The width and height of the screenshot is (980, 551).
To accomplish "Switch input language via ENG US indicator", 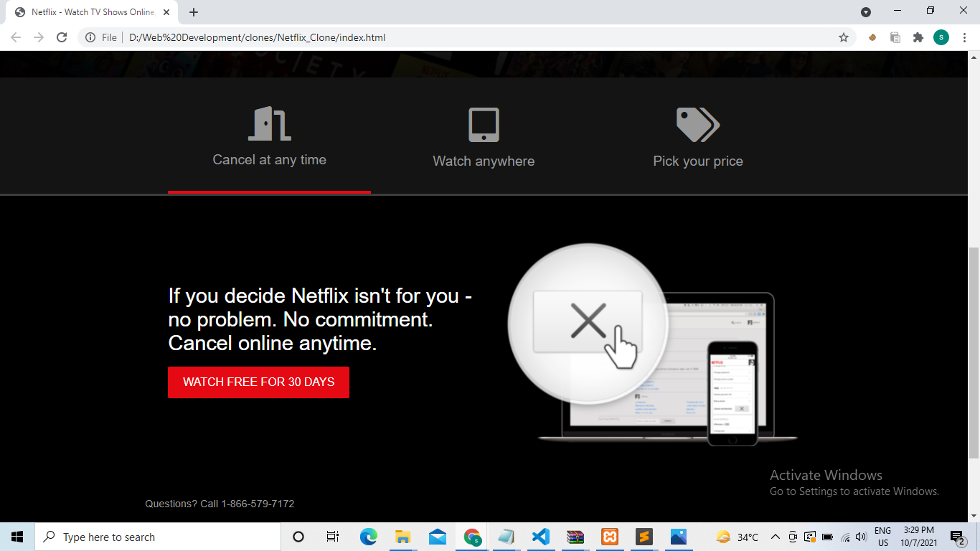I will 884,536.
